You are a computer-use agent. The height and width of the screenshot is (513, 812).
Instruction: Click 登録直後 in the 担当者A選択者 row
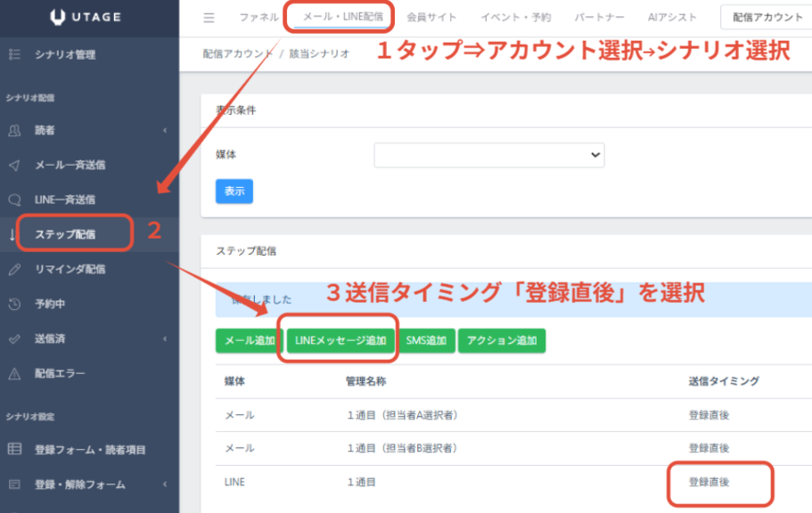pyautogui.click(x=709, y=415)
